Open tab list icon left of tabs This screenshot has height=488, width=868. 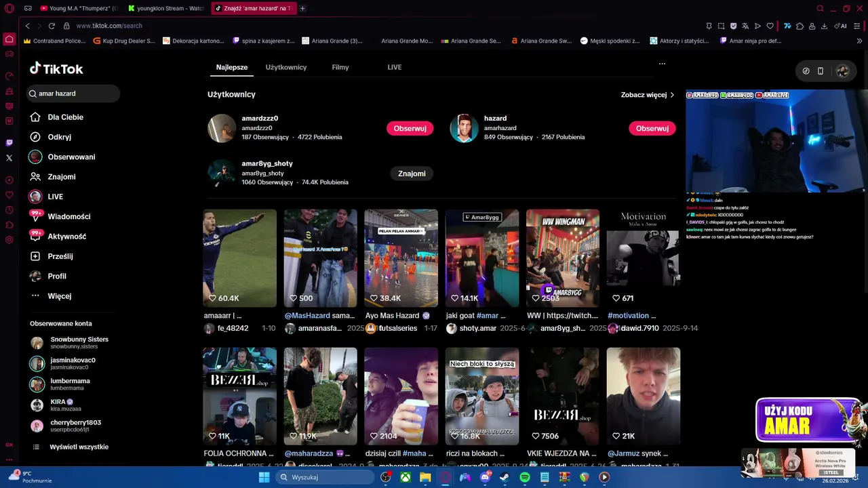point(28,8)
